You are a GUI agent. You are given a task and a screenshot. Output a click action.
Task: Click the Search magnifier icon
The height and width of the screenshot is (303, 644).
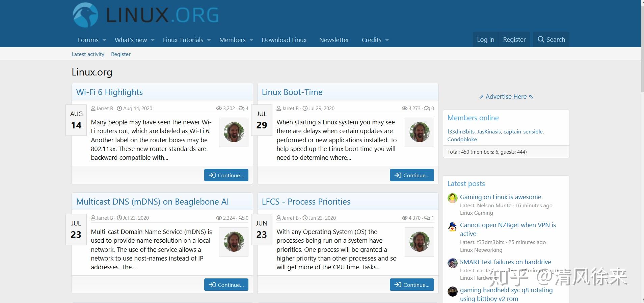point(541,40)
